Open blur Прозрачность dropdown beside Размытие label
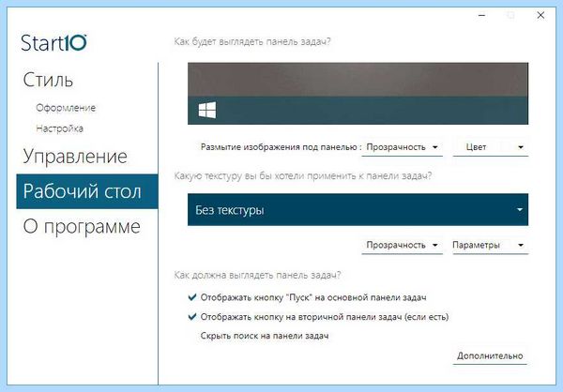 click(x=402, y=147)
